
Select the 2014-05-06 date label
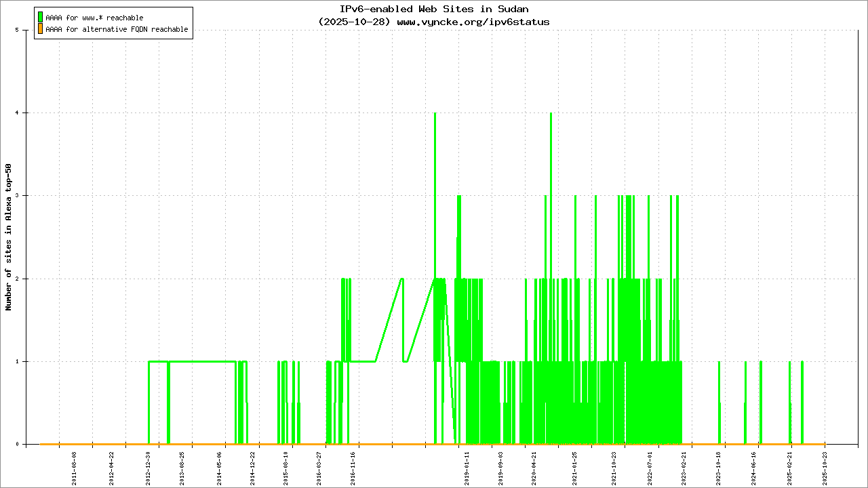pyautogui.click(x=220, y=468)
